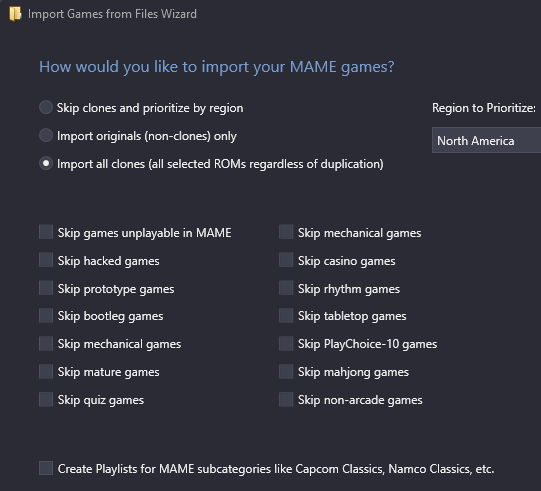541x491 pixels.
Task: Open the North America region dropdown
Action: 486,140
